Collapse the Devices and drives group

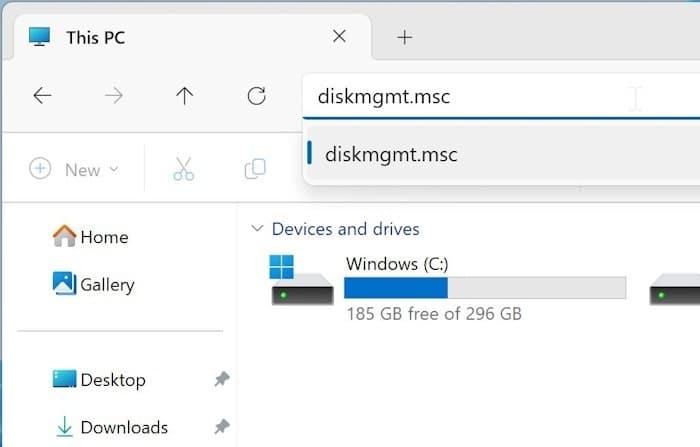coord(258,229)
